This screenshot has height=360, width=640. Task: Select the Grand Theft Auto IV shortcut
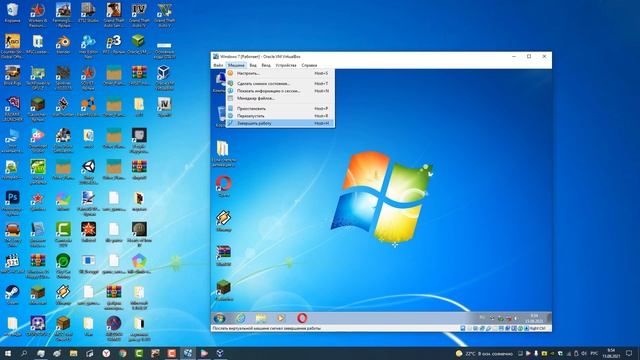(x=139, y=15)
